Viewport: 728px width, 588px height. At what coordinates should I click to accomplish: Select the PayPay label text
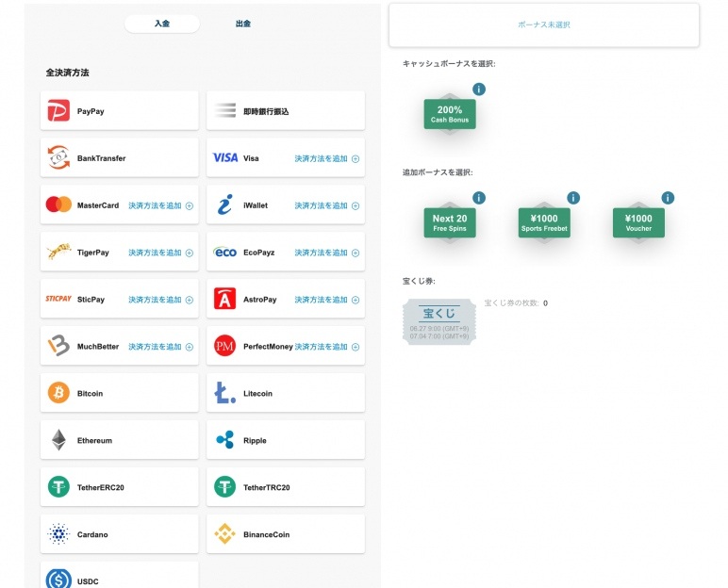coord(91,111)
